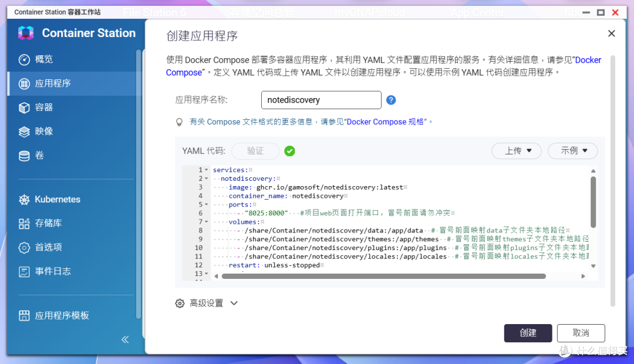634x364 pixels.
Task: Click the 创建 button
Action: point(528,333)
